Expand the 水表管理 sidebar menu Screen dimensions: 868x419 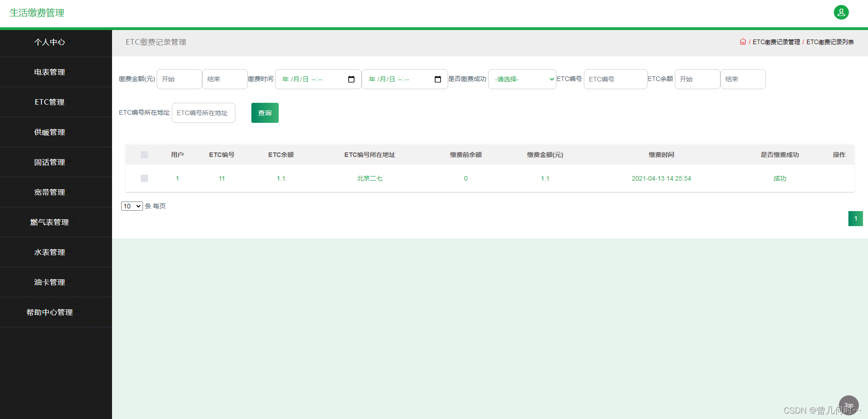coord(50,252)
